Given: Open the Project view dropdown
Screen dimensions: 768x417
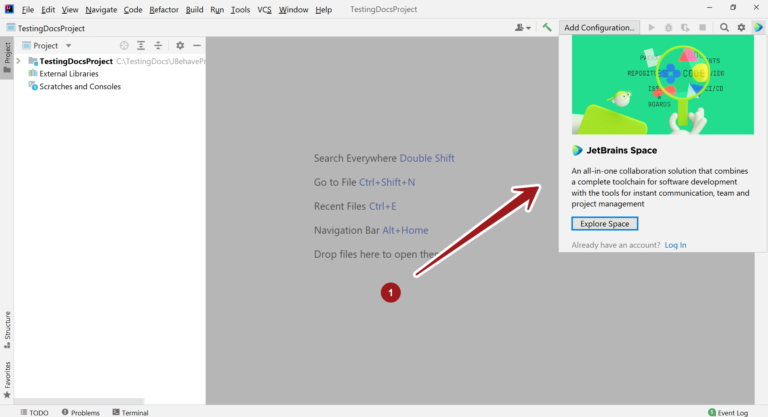Looking at the screenshot, I should click(x=68, y=46).
